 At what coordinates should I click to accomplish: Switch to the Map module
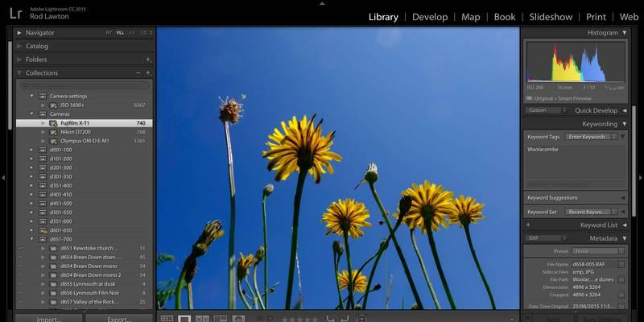[471, 17]
